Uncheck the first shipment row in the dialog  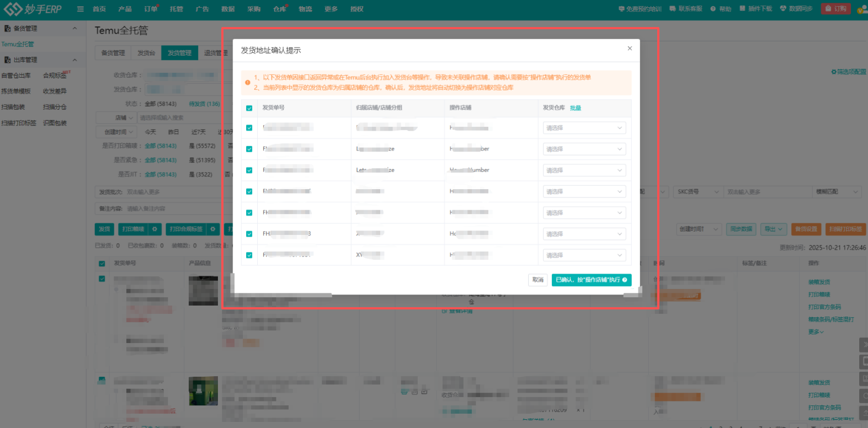(249, 128)
